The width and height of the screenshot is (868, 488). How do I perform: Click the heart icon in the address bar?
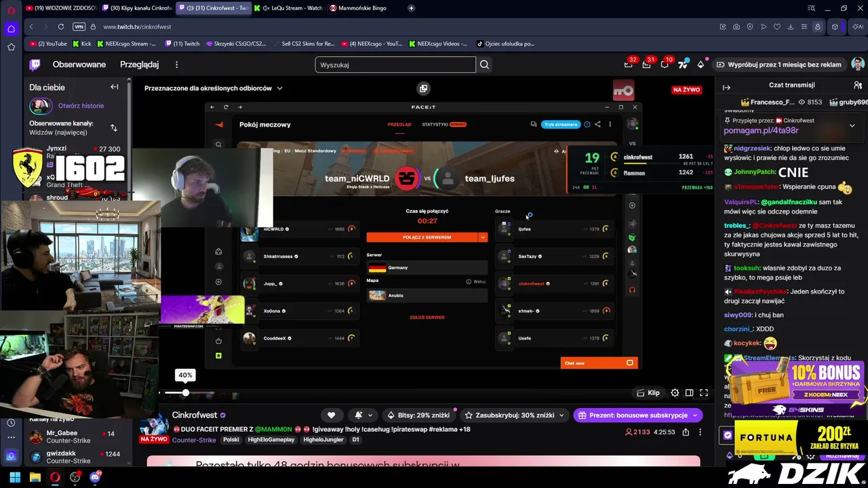coord(777,26)
